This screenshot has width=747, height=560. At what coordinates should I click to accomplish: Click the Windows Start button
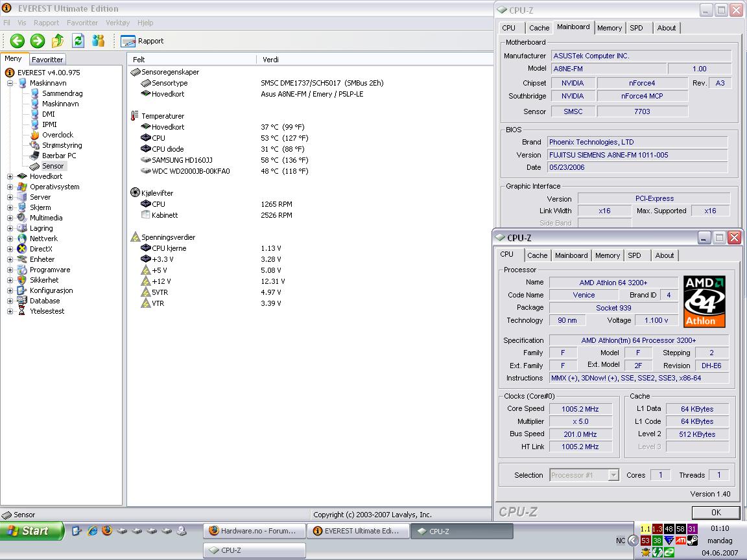point(32,531)
